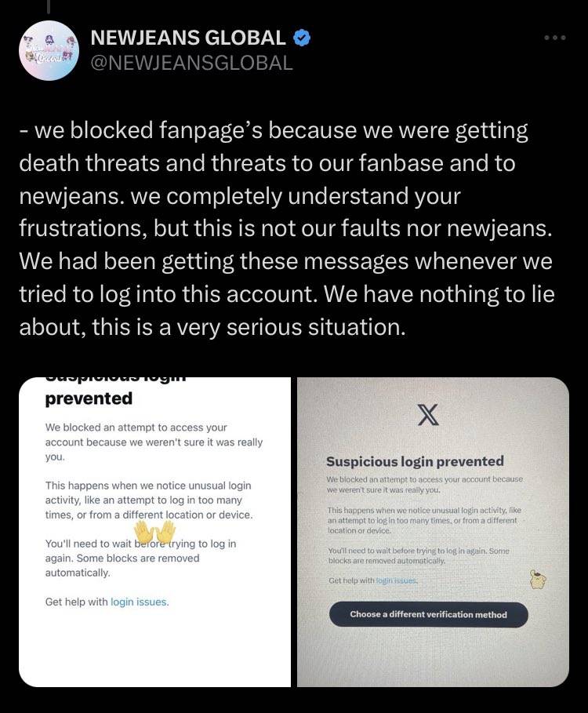Click the raised hands emoji sticker
This screenshot has height=713, width=588.
click(154, 531)
